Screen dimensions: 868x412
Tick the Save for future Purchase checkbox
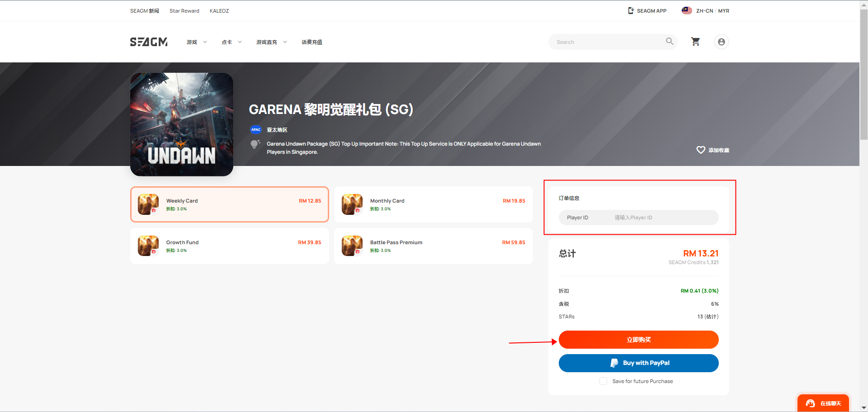click(603, 381)
